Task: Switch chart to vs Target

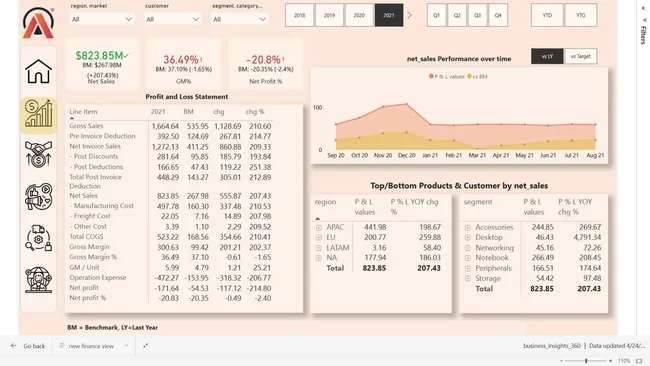Action: (x=580, y=56)
